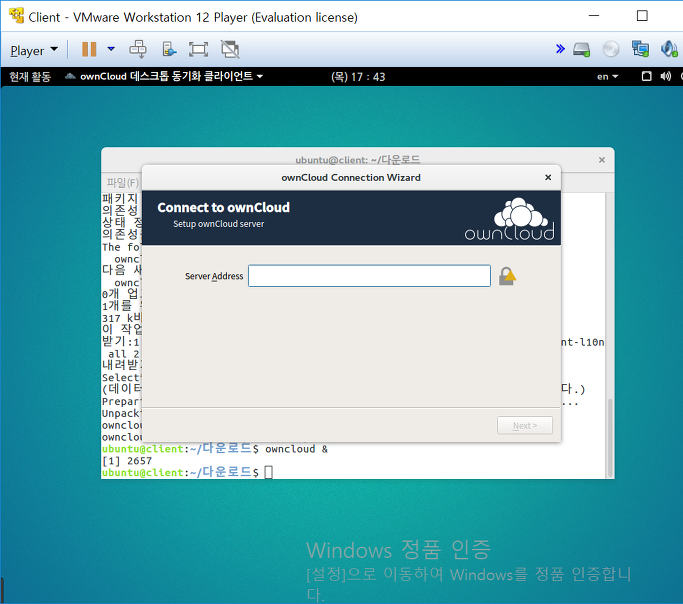Focus the Server Address input field
The height and width of the screenshot is (604, 683).
click(x=369, y=276)
